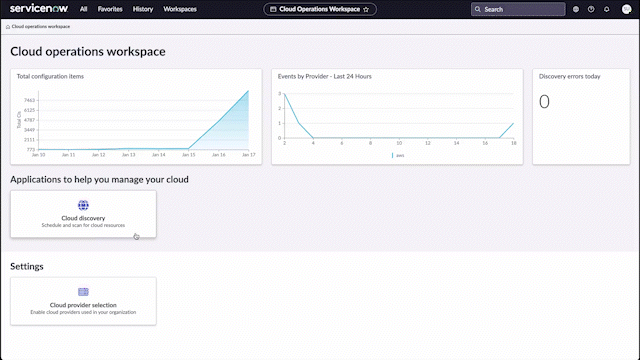Click Events by Provider - Last 24 Hours title
640x360 pixels.
pos(324,76)
